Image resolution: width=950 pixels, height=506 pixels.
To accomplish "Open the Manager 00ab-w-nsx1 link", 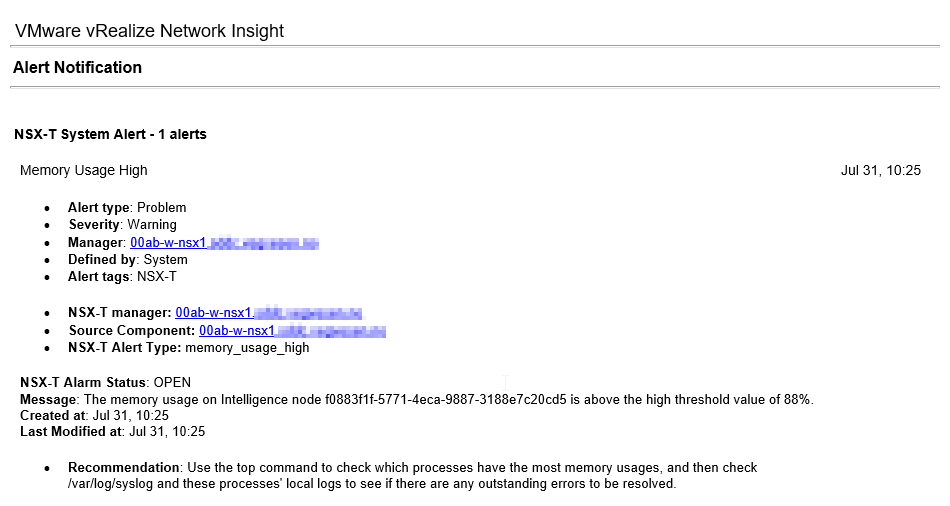I will pyautogui.click(x=168, y=243).
